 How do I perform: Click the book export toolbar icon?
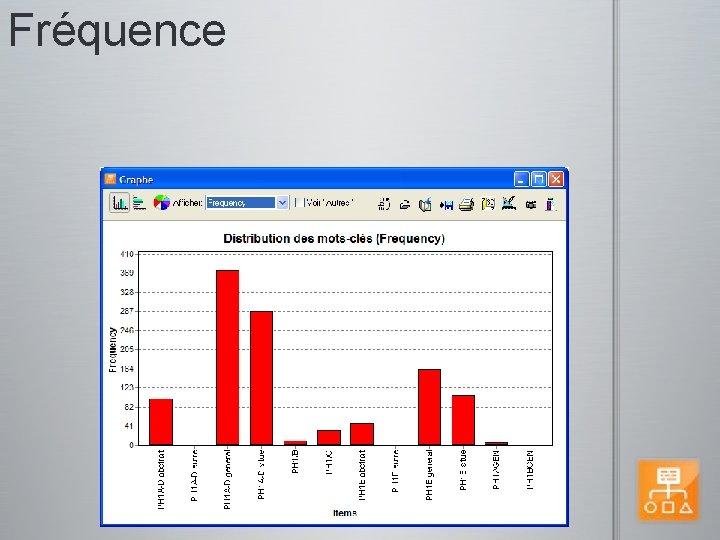(x=425, y=204)
